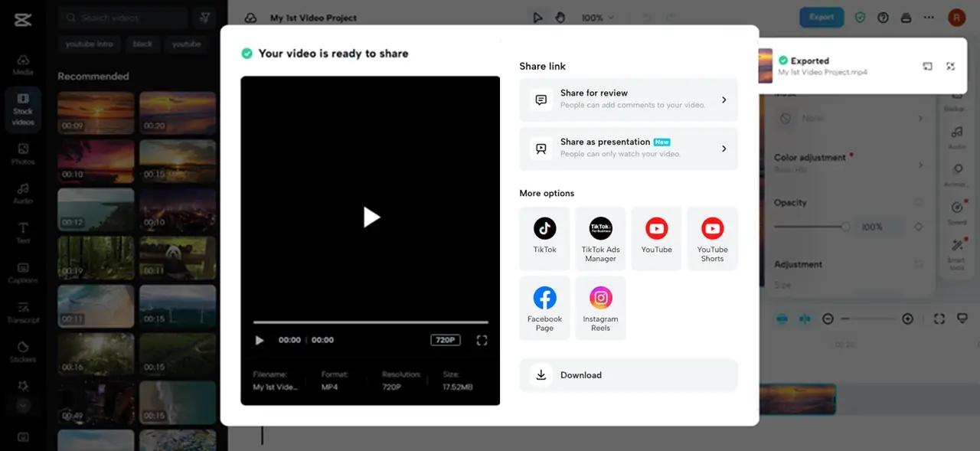Collapse the left sidebar chevron button

pos(23,406)
